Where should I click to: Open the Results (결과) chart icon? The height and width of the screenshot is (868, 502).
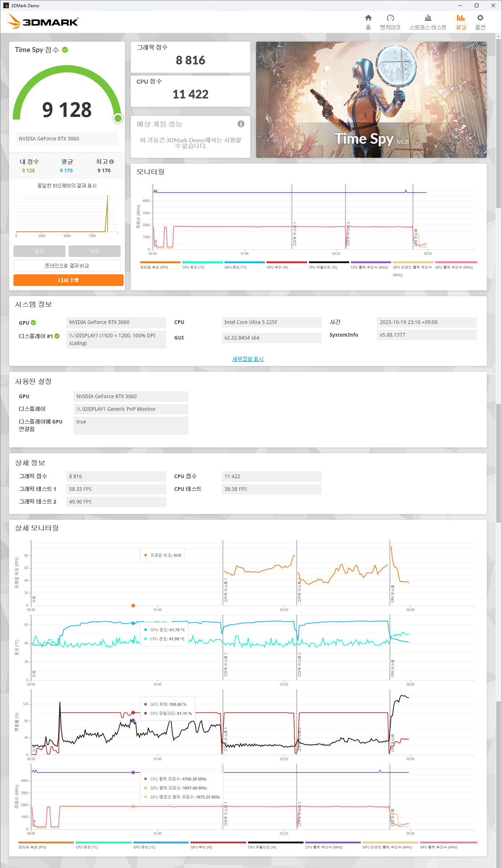[461, 18]
